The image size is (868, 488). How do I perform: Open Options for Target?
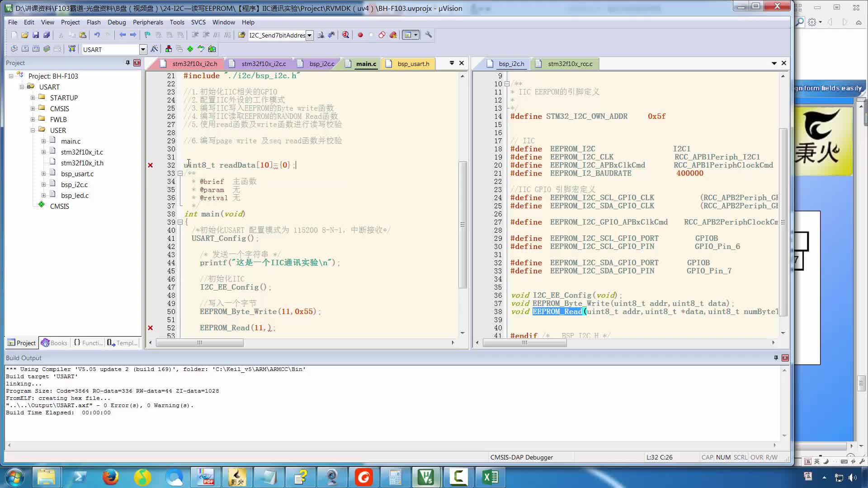click(155, 49)
